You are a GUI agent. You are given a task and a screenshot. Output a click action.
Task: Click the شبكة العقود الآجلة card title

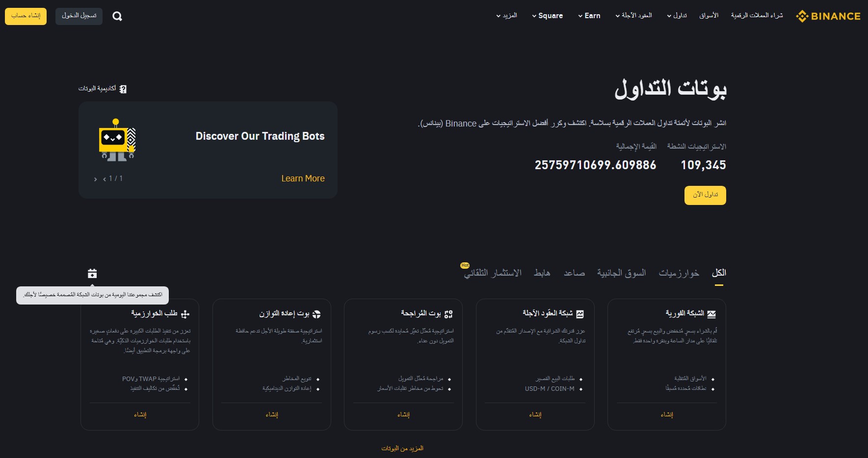[548, 313]
